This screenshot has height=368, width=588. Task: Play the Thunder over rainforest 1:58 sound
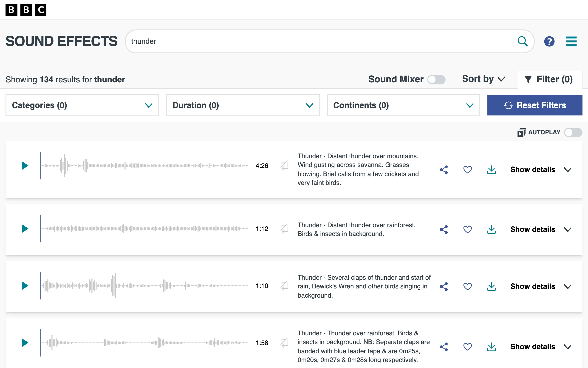25,343
